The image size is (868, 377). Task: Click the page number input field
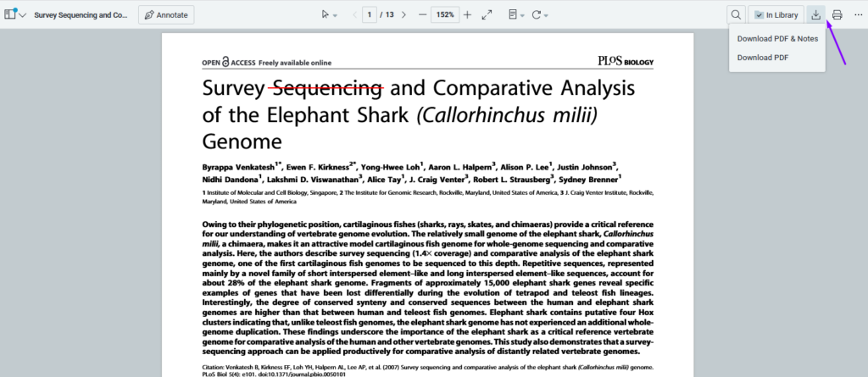coord(370,15)
